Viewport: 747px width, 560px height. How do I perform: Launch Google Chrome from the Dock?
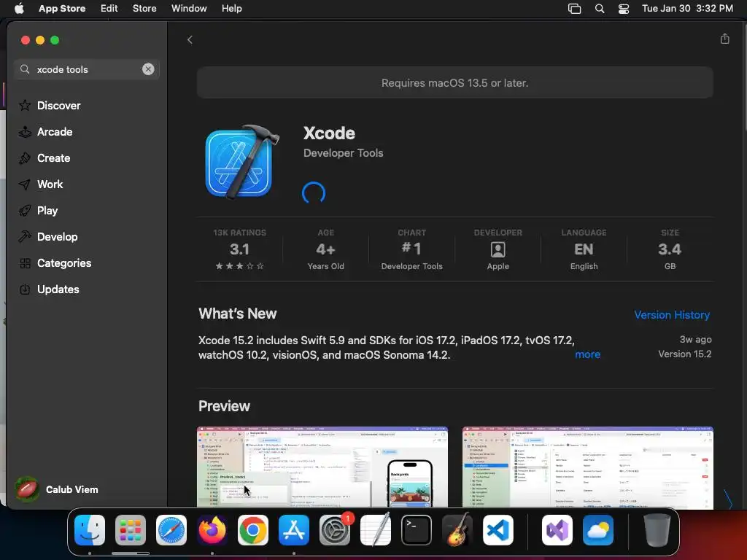point(253,530)
